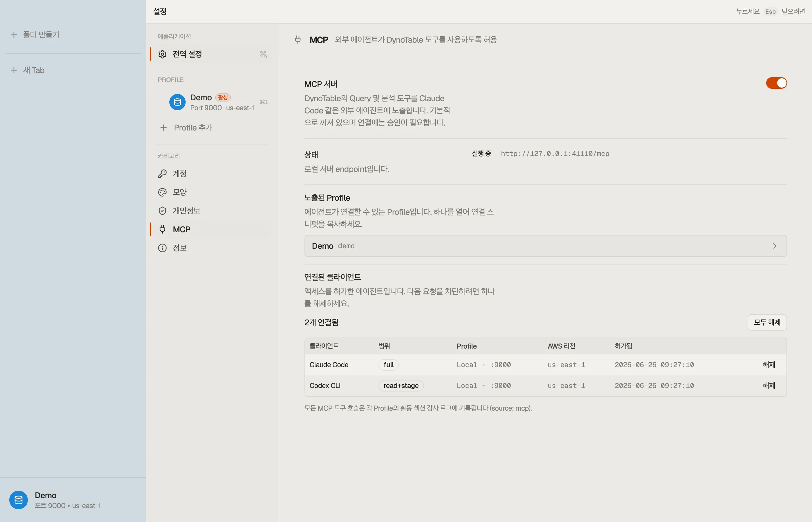Click the Demo demo exposed profile row
The width and height of the screenshot is (812, 522).
click(x=545, y=246)
